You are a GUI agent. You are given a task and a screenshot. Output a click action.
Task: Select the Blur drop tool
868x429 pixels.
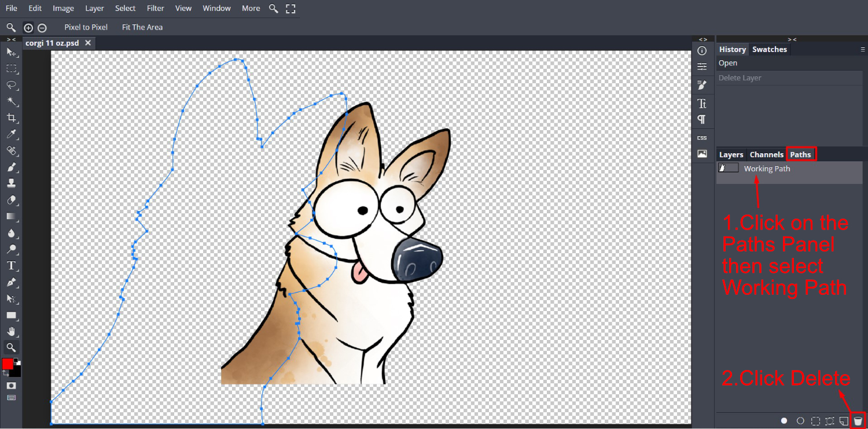11,233
